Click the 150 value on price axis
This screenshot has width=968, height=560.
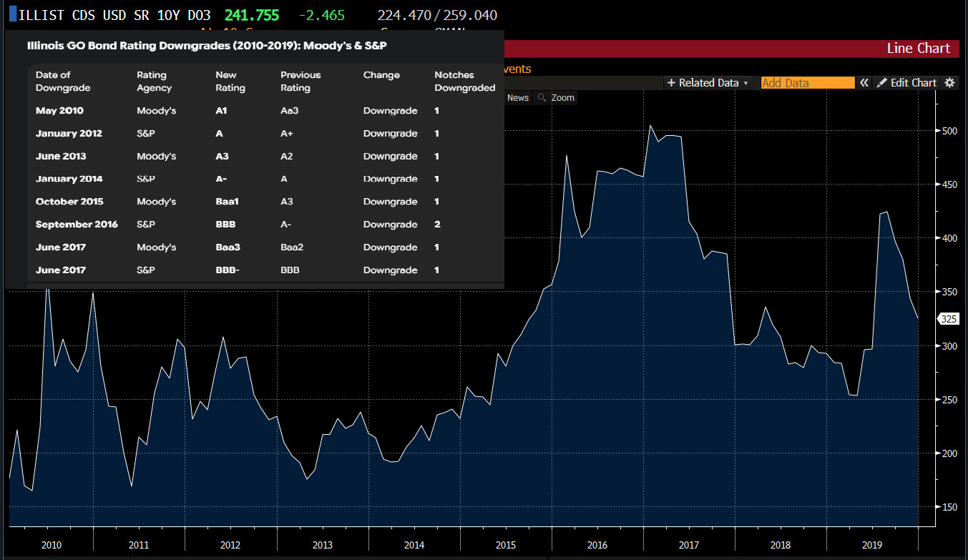point(949,507)
